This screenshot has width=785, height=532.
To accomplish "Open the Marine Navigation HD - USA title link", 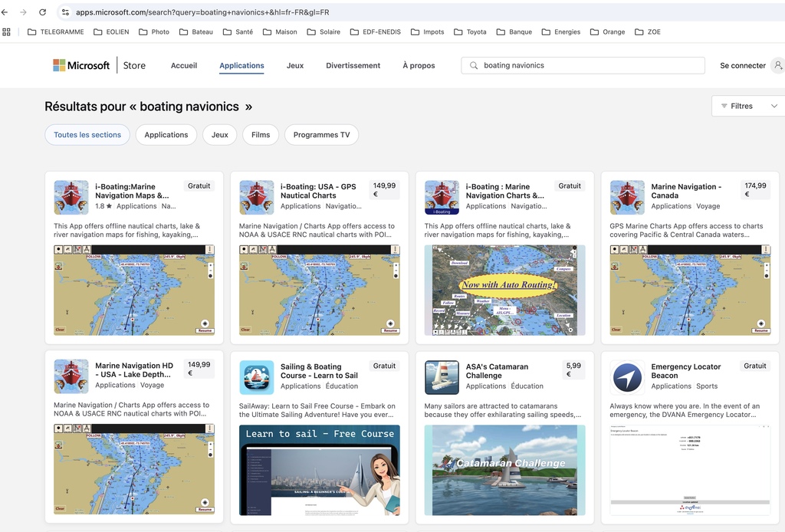I will coord(134,369).
